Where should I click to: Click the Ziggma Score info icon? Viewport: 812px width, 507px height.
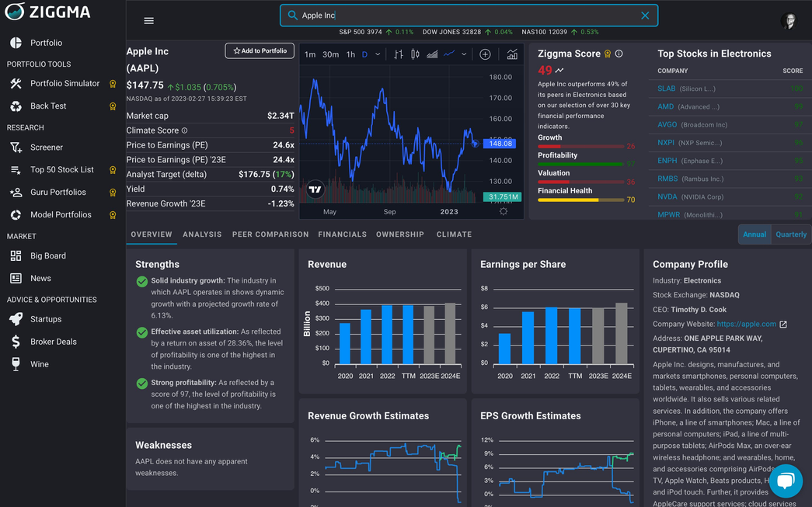[x=619, y=54]
